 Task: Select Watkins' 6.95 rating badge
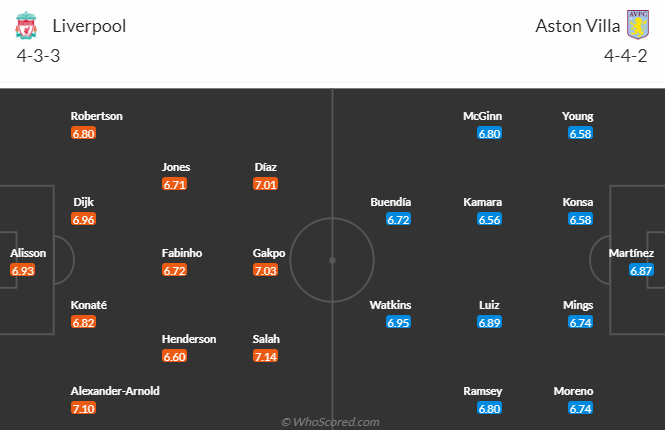[x=399, y=323]
